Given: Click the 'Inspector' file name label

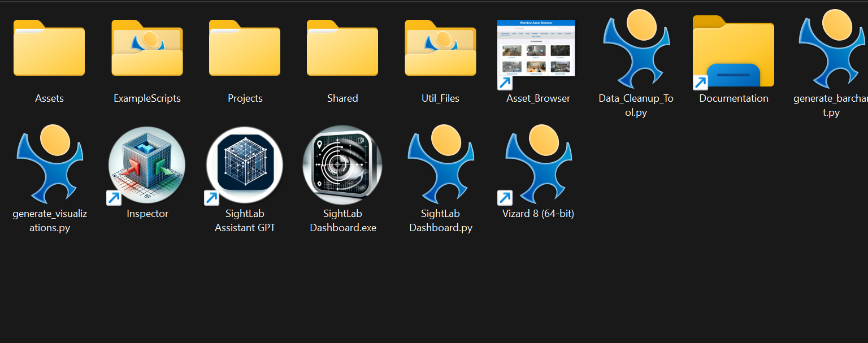Looking at the screenshot, I should (x=147, y=214).
